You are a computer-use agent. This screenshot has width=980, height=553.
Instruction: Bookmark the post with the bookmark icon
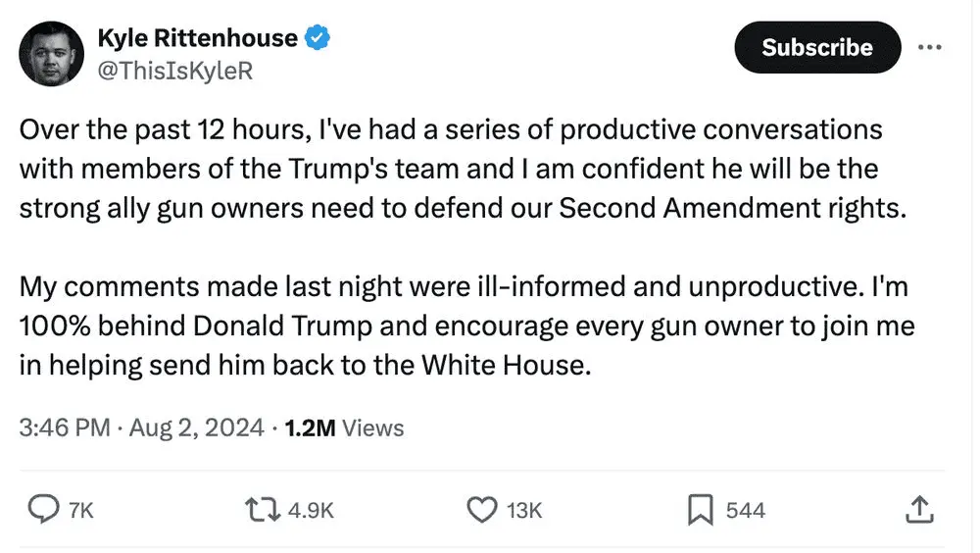pyautogui.click(x=698, y=510)
